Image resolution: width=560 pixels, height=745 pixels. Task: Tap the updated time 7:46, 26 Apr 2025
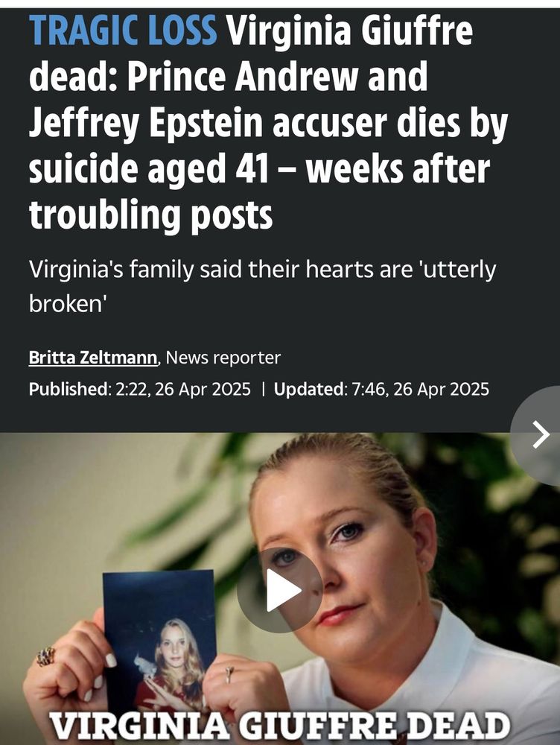[420, 389]
